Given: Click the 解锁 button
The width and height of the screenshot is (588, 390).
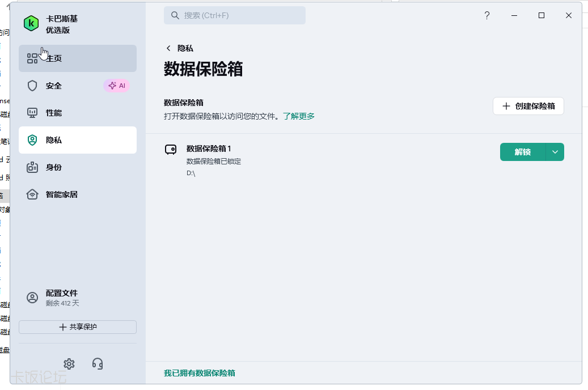Looking at the screenshot, I should 523,152.
